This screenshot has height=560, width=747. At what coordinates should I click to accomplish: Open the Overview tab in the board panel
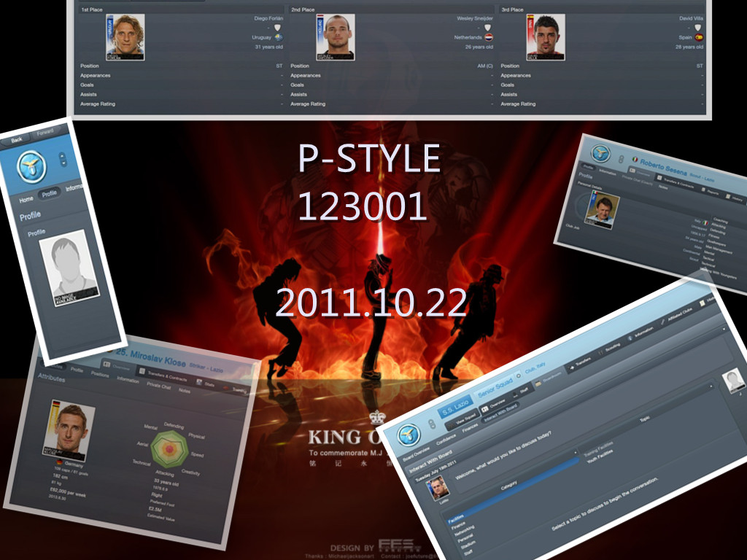click(493, 405)
